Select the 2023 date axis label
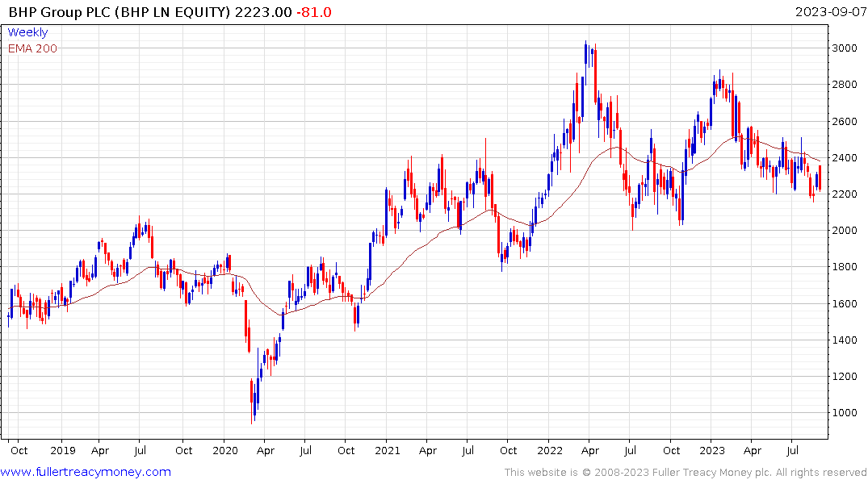The height and width of the screenshot is (484, 868). (712, 450)
